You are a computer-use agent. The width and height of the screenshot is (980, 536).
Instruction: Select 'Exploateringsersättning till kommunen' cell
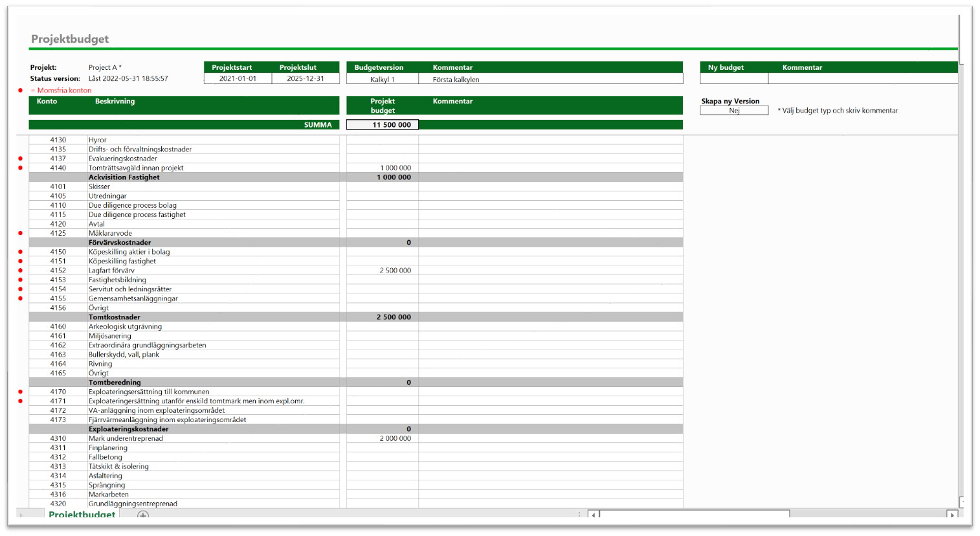[x=214, y=392]
